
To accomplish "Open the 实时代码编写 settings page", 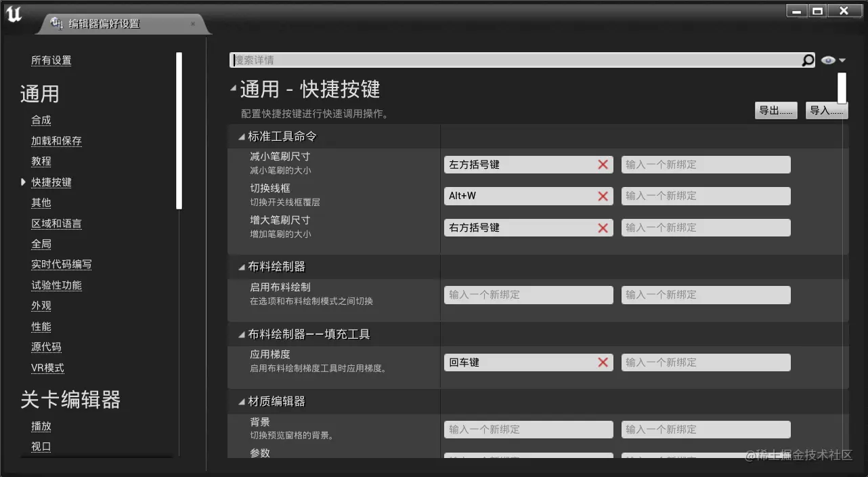I will pyautogui.click(x=61, y=264).
